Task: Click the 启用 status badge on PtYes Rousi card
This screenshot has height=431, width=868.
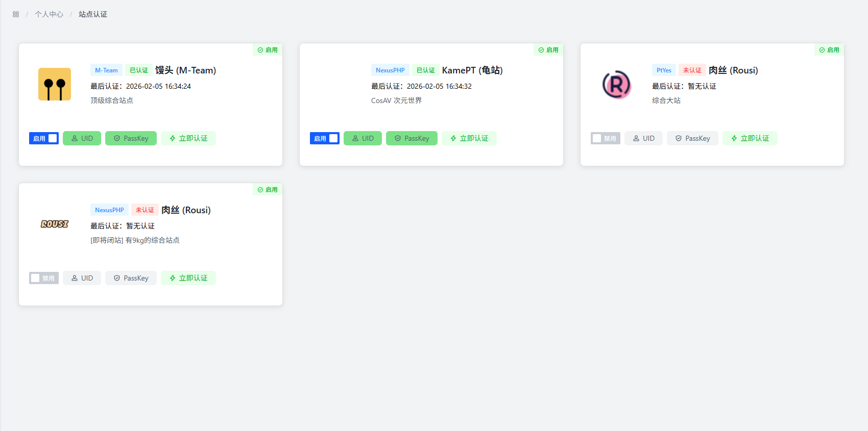Action: click(829, 50)
